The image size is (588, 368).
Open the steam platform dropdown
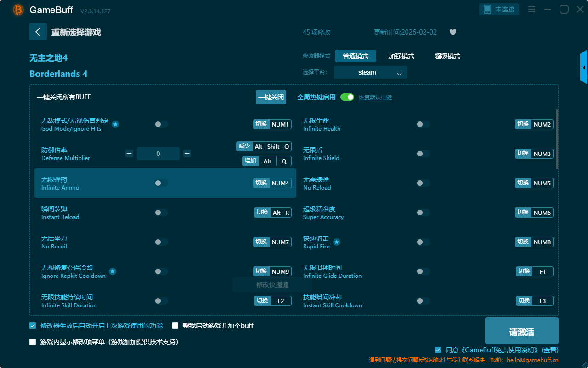pyautogui.click(x=370, y=72)
